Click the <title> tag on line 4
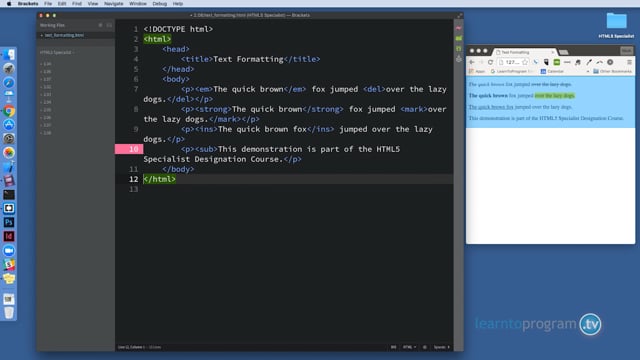This screenshot has height=360, width=640. 197,59
